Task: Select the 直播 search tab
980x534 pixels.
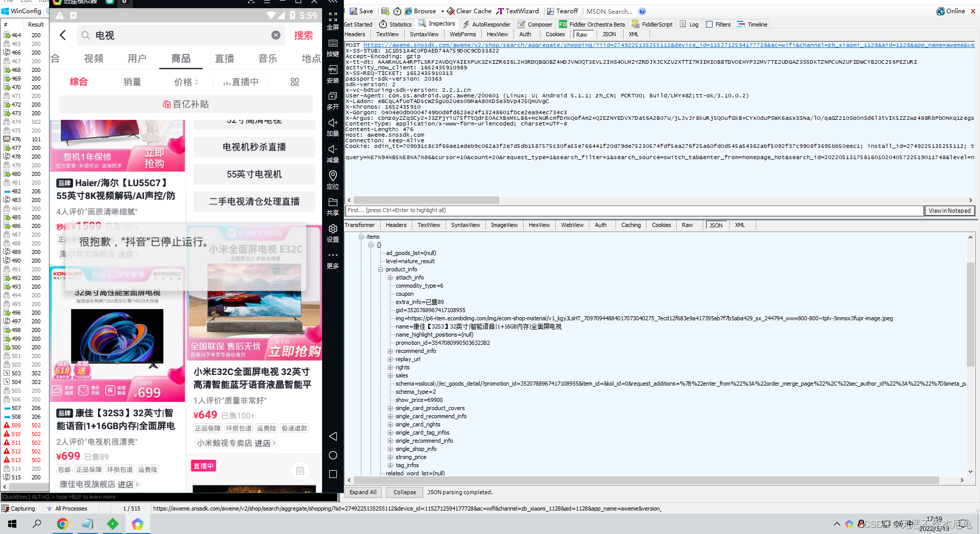Action: coord(225,59)
